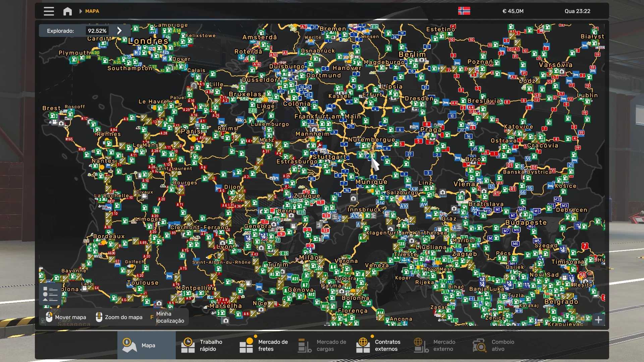Click the Comboio ativo icon
This screenshot has height=362, width=644.
(479, 345)
